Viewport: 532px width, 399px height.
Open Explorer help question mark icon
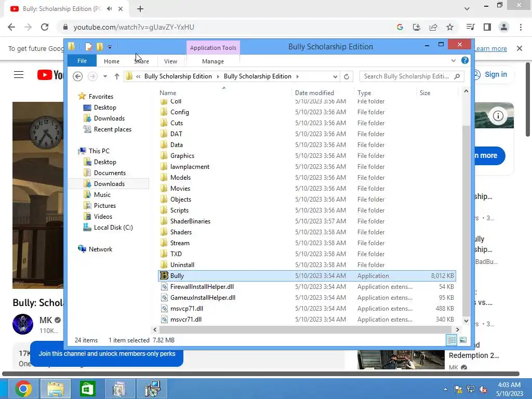(x=465, y=60)
